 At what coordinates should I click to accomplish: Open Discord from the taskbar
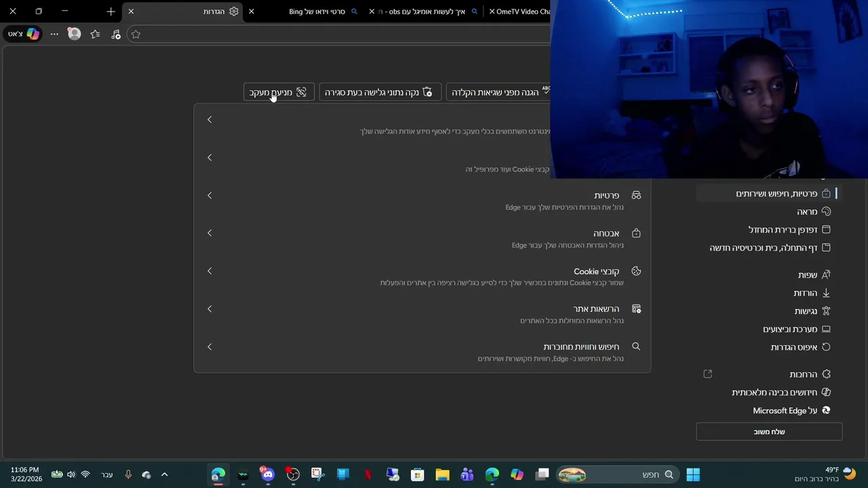[267, 474]
